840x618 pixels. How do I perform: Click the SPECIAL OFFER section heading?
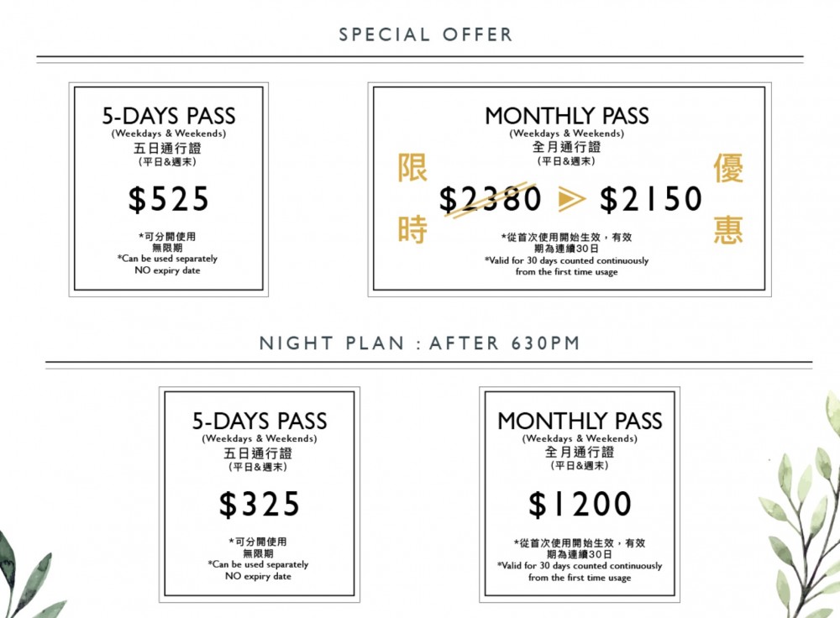426,35
